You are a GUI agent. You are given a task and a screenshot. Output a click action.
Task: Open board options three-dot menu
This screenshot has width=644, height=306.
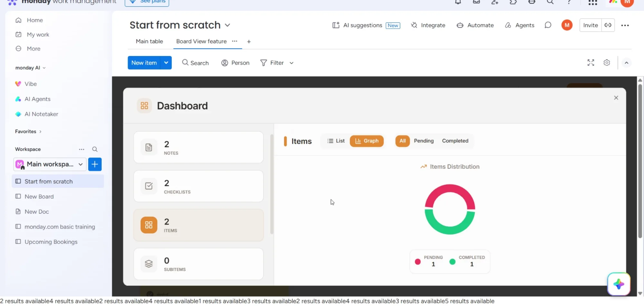625,25
